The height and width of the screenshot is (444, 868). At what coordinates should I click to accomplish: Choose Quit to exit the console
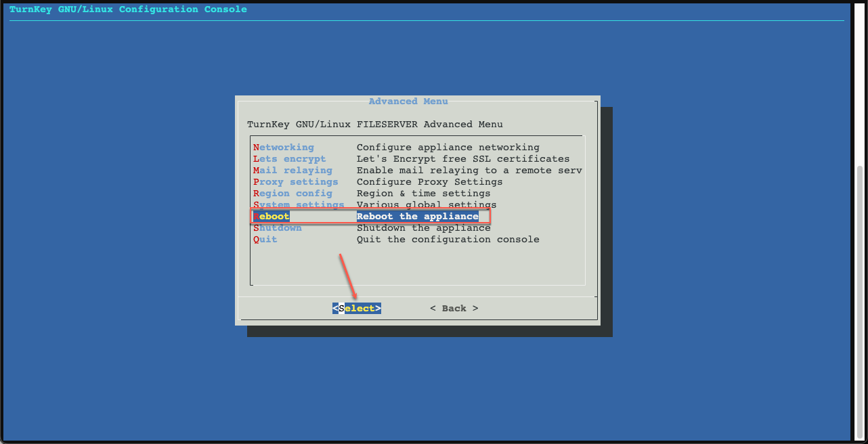[x=265, y=239]
